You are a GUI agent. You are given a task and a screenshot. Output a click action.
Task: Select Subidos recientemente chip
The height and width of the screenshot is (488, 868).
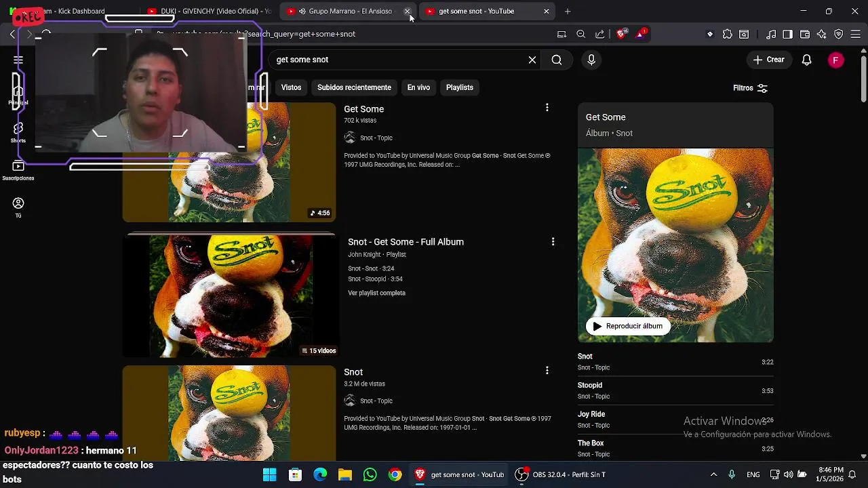pyautogui.click(x=354, y=87)
